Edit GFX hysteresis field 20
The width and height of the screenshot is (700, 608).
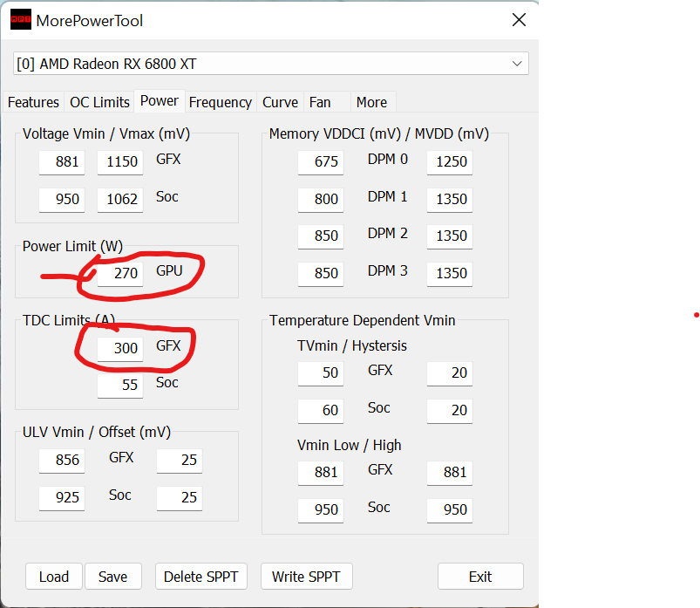(450, 373)
